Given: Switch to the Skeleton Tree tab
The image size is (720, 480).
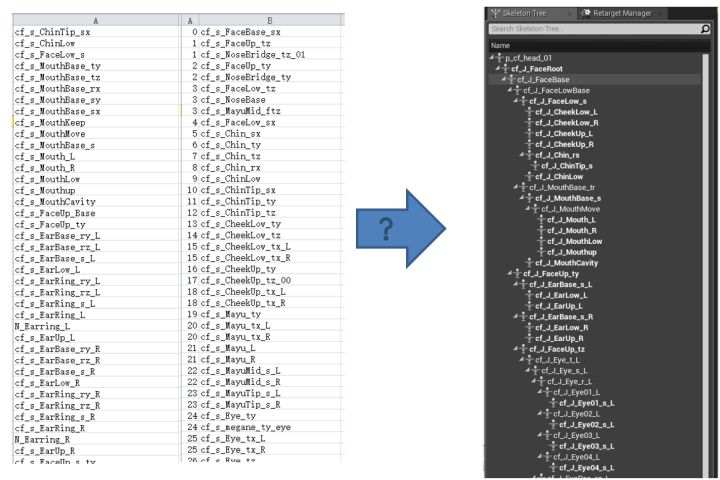Looking at the screenshot, I should tap(530, 13).
